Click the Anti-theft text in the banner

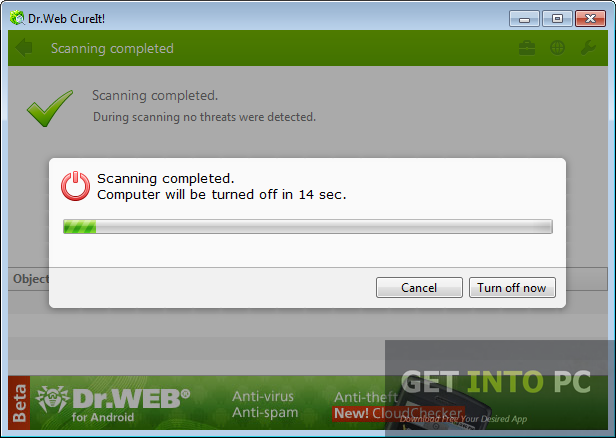366,397
